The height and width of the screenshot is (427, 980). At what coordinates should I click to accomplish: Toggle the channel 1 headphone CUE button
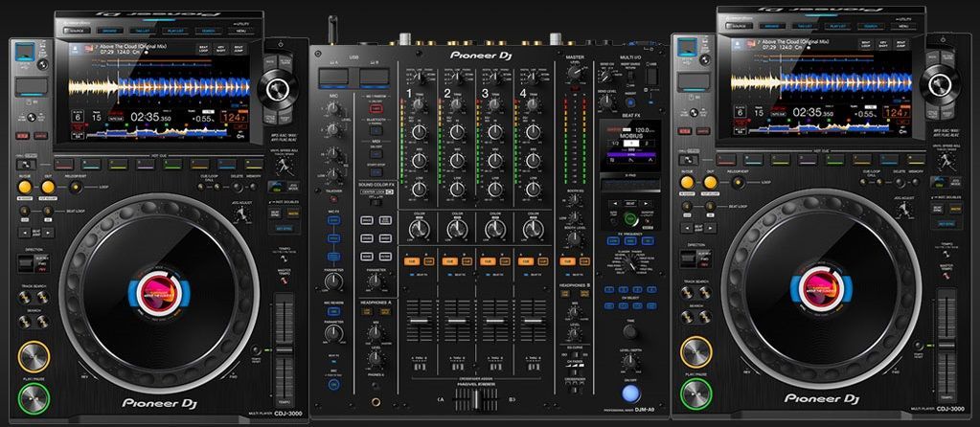413,260
